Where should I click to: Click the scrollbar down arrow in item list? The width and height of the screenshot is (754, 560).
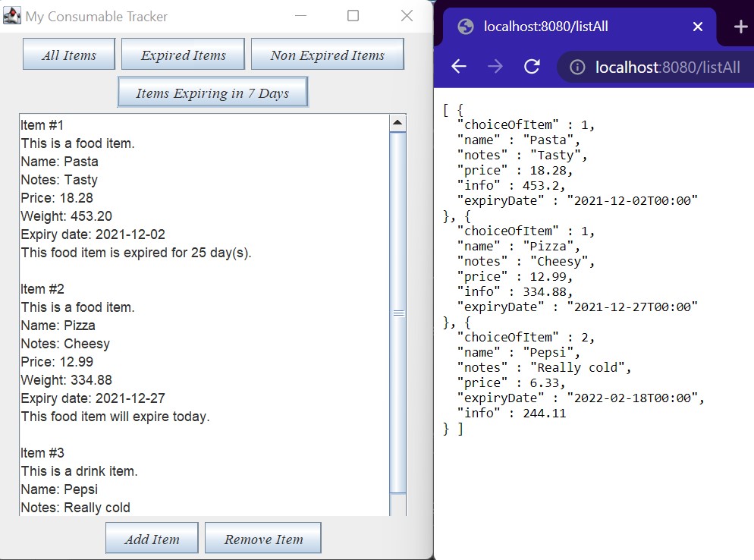[398, 506]
